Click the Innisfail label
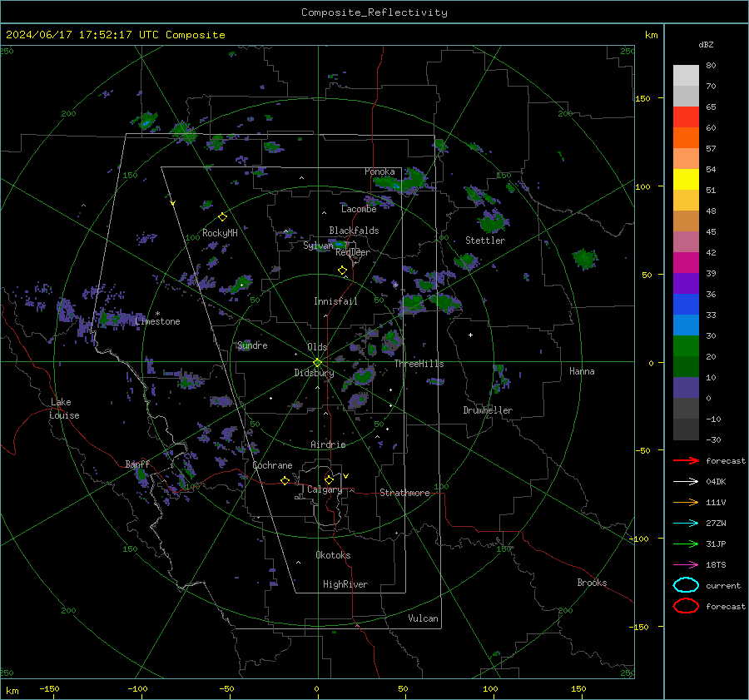The image size is (749, 700). [335, 301]
